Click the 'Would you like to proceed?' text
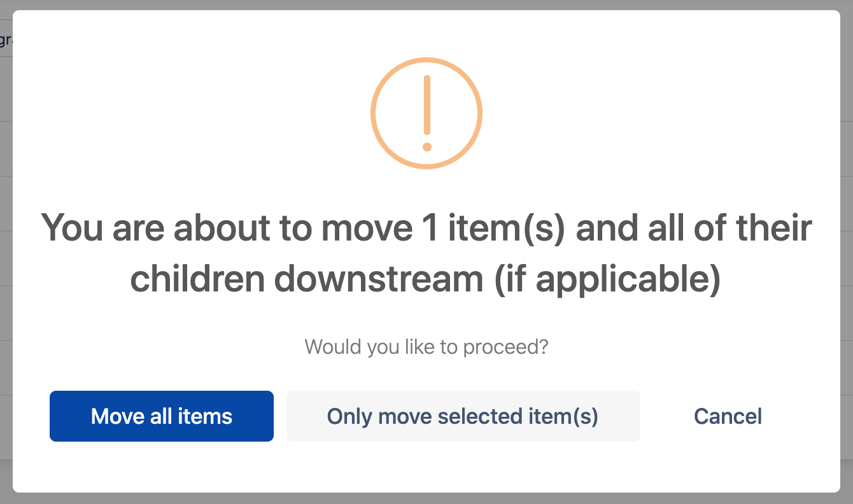Viewport: 853px width, 504px height. coord(427,347)
